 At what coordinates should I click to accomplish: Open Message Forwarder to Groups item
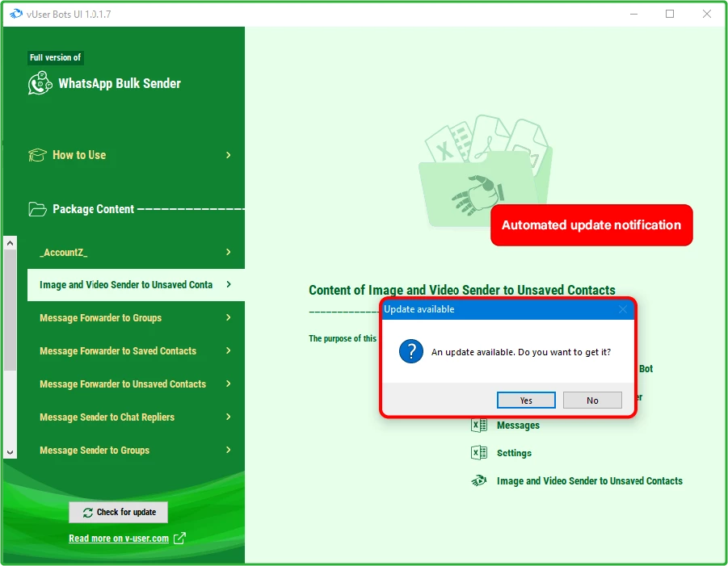(136, 318)
